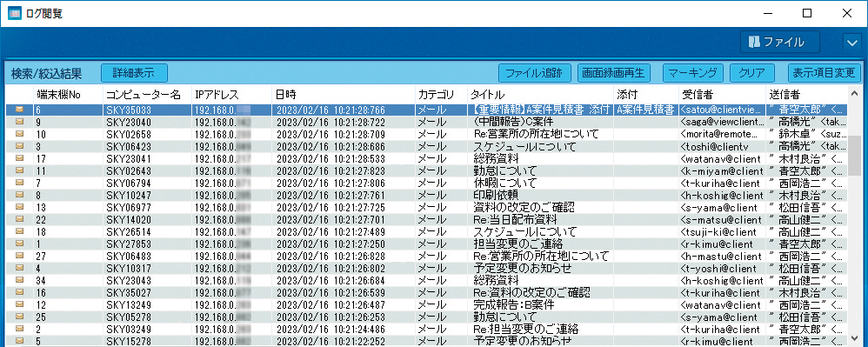Click mail icon in row SKY02658
The width and height of the screenshot is (868, 347).
tap(19, 133)
